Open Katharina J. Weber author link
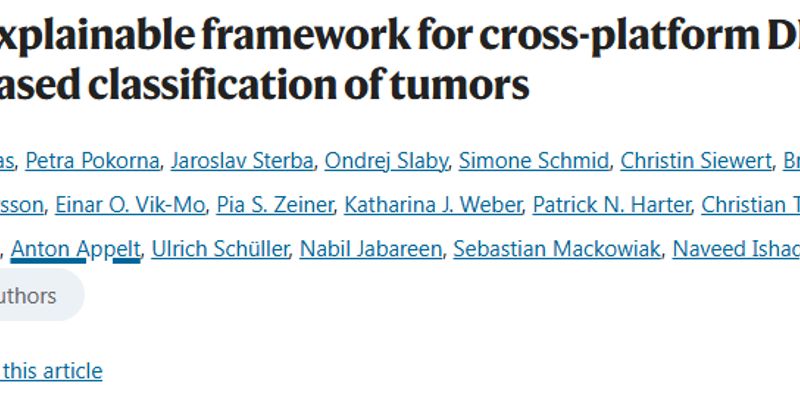The image size is (800, 400). click(x=433, y=205)
